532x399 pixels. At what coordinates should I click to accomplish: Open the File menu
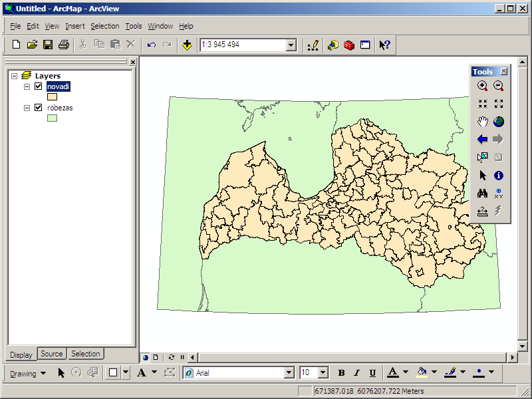pyautogui.click(x=15, y=26)
